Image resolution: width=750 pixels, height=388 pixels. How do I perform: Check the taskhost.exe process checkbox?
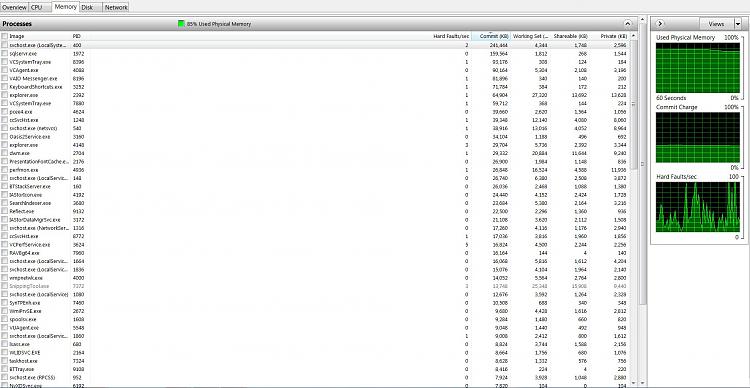click(4, 361)
